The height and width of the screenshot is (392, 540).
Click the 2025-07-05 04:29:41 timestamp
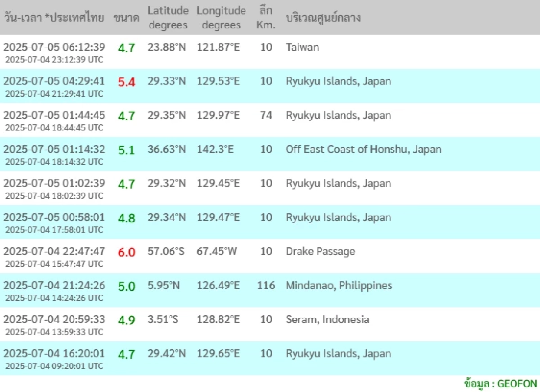pos(54,81)
